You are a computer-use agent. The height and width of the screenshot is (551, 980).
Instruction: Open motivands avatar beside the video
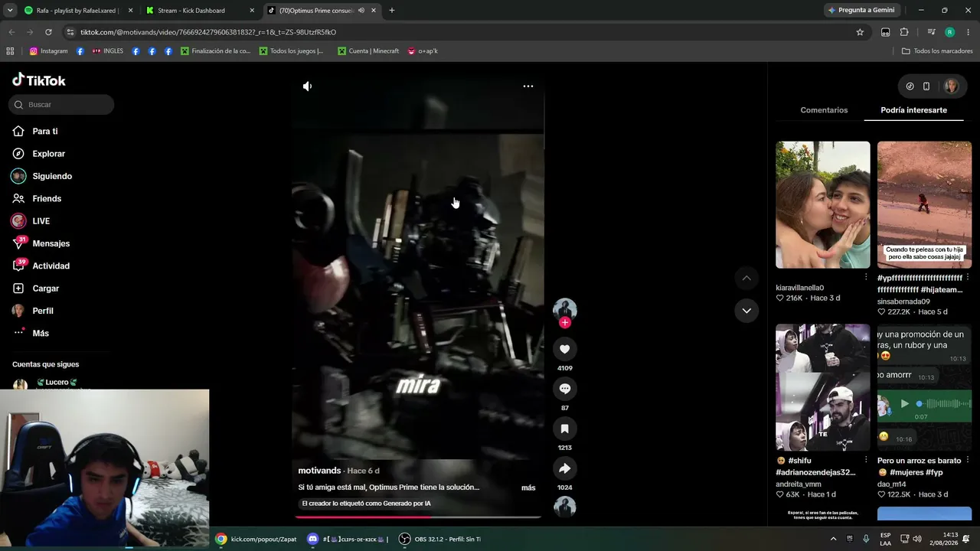tap(565, 309)
